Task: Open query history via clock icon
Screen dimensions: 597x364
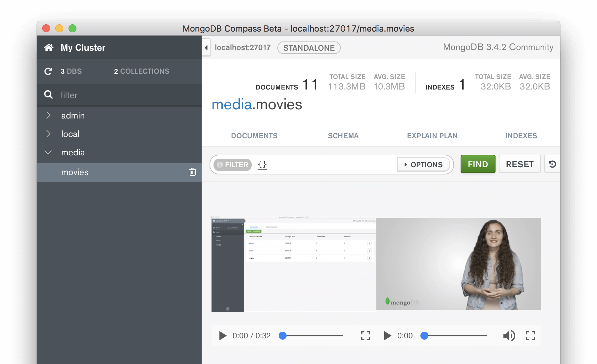Action: pos(553,164)
